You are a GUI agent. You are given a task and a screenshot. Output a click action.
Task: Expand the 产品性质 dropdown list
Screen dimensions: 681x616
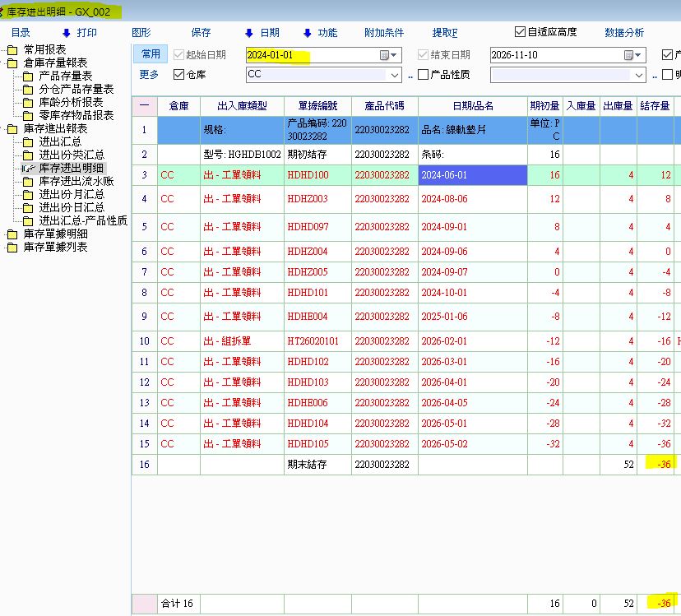pyautogui.click(x=638, y=75)
